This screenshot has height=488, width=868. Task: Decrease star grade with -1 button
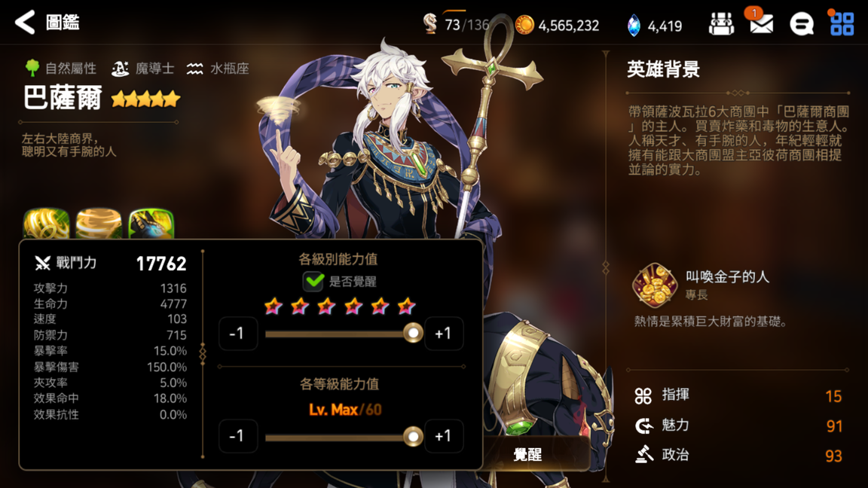click(237, 333)
